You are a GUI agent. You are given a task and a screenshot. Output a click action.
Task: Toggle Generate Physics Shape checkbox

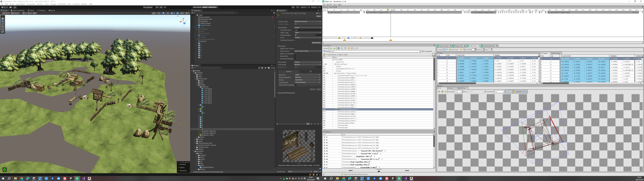pyautogui.click(x=295, y=40)
